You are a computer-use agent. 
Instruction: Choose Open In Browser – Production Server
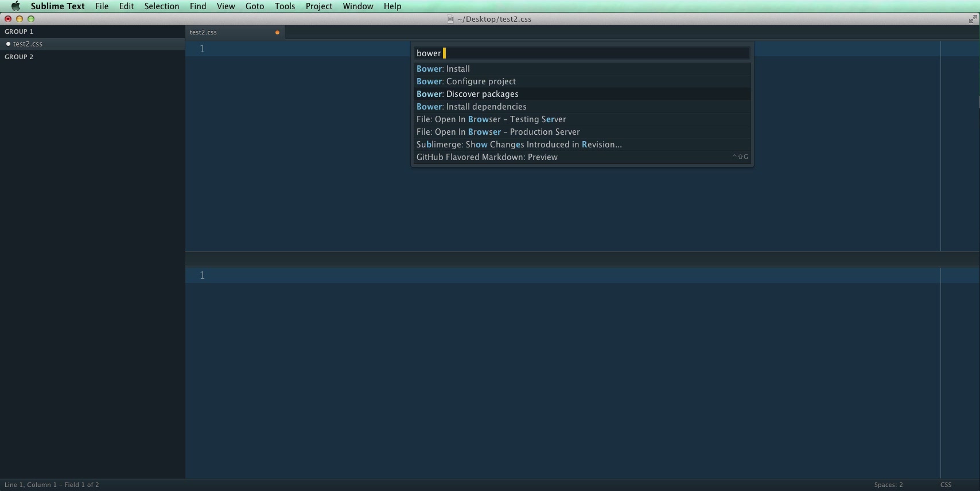tap(582, 132)
